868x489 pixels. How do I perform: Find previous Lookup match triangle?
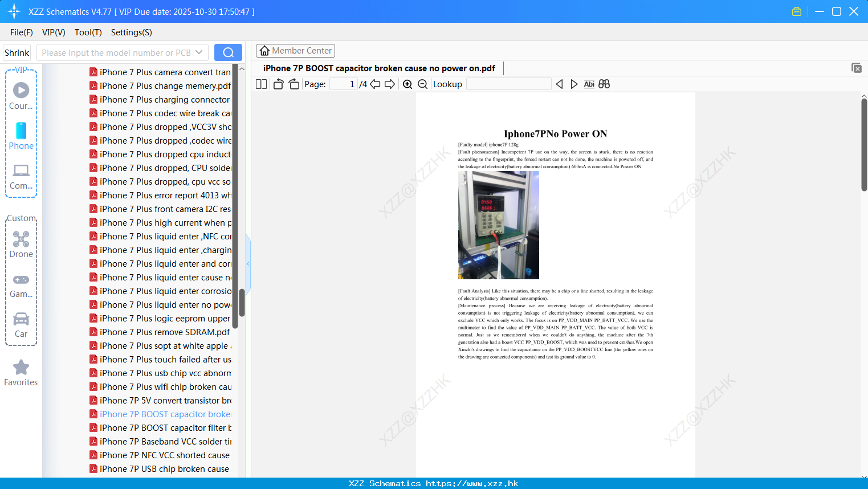click(x=559, y=84)
